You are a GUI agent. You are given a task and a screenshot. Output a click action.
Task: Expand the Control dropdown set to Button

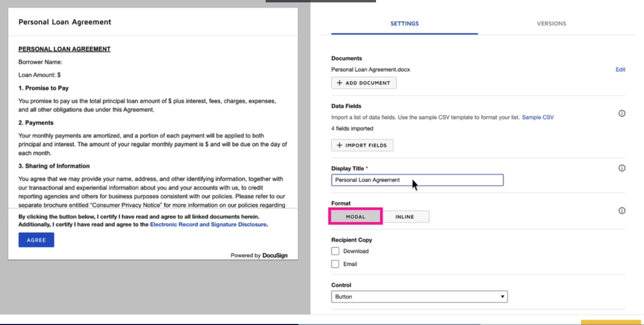(419, 297)
